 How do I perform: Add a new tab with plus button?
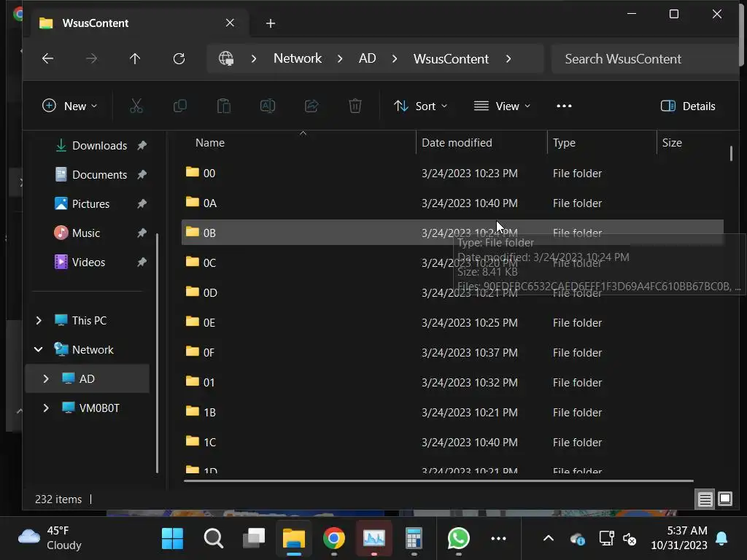point(271,23)
